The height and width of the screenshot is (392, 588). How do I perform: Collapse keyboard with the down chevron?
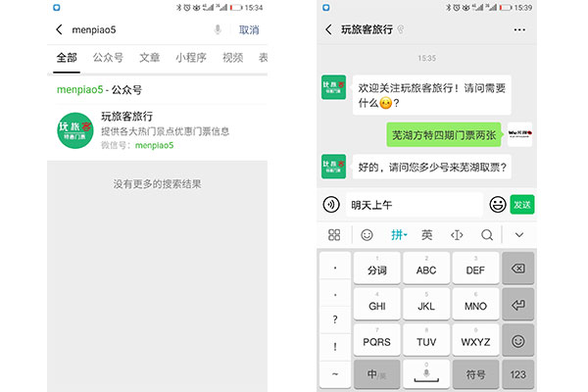[x=519, y=235]
